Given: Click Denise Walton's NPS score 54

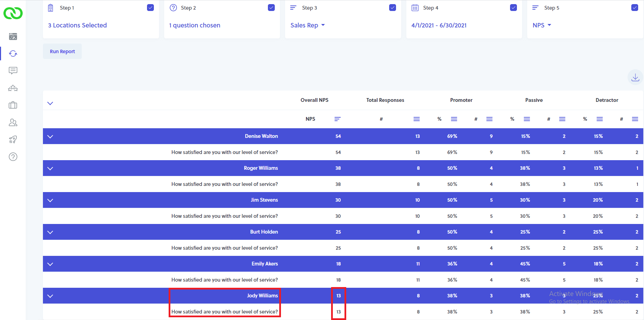Looking at the screenshot, I should point(338,136).
